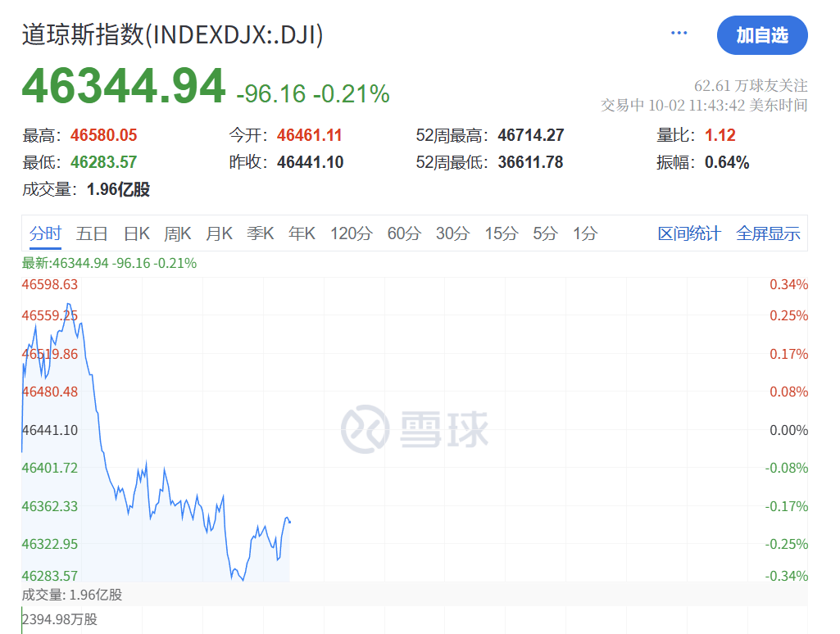Open the more options (⋯) menu
The image size is (840, 634).
(679, 32)
